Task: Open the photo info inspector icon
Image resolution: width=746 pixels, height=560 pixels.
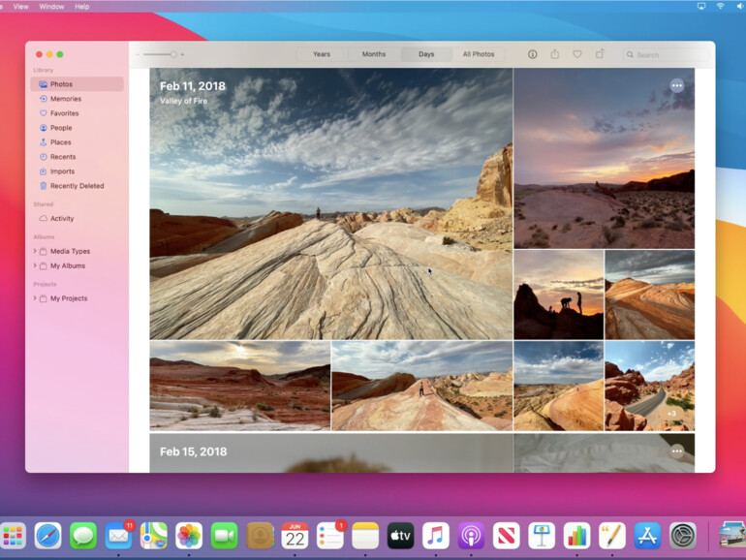Action: point(532,54)
